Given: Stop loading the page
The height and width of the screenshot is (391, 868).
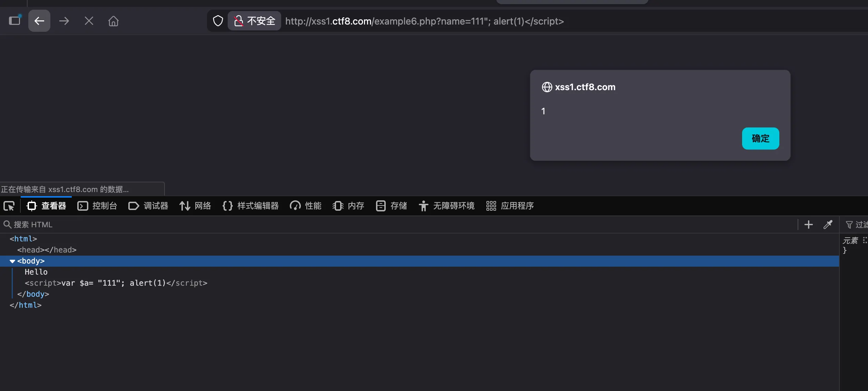Looking at the screenshot, I should click(89, 21).
